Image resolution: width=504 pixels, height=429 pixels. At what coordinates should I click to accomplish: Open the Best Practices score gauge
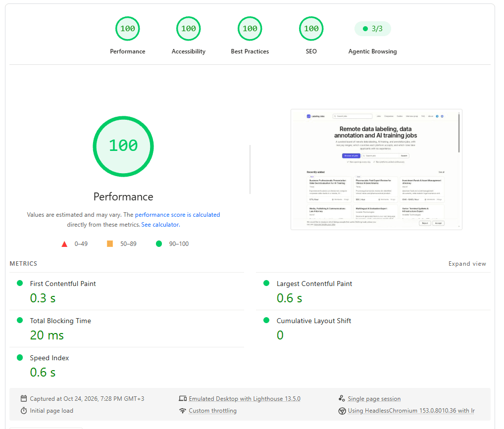250,29
